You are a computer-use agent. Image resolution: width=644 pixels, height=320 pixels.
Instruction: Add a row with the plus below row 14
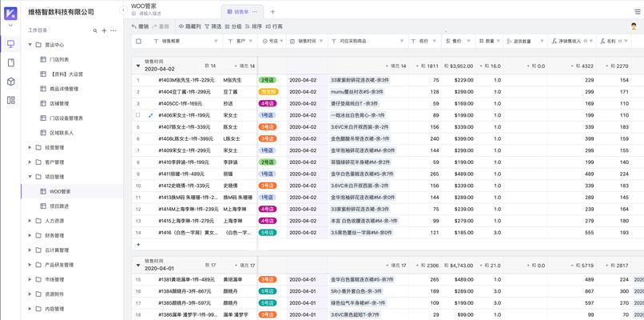(138, 244)
